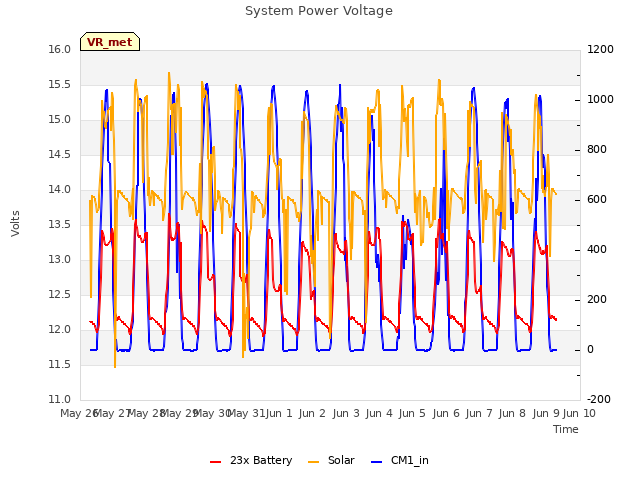The height and width of the screenshot is (480, 640).
Task: Click the 13.5 left axis tick
Action: pyautogui.click(x=60, y=224)
